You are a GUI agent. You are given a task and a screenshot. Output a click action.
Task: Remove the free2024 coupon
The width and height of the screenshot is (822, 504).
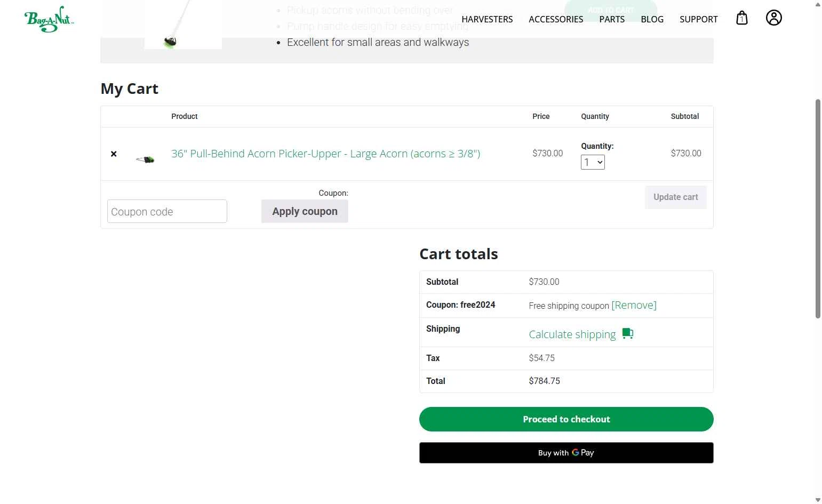tap(634, 305)
